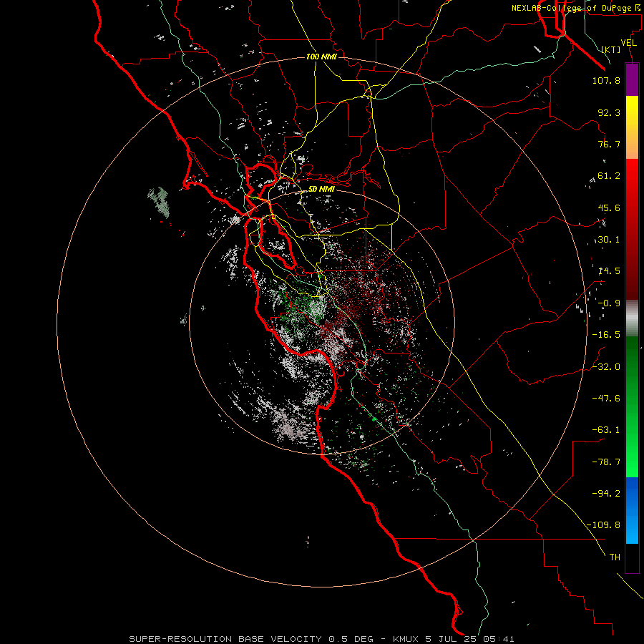Select the 14.5 legend value
This screenshot has height=644, width=644.
[x=609, y=271]
